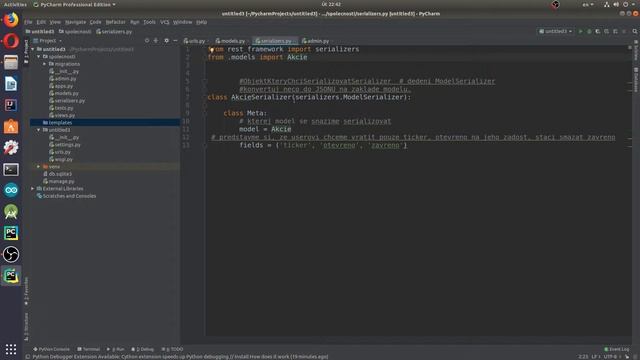Open Files manager in the dock
Screen dimensions: 640x360
(11, 62)
